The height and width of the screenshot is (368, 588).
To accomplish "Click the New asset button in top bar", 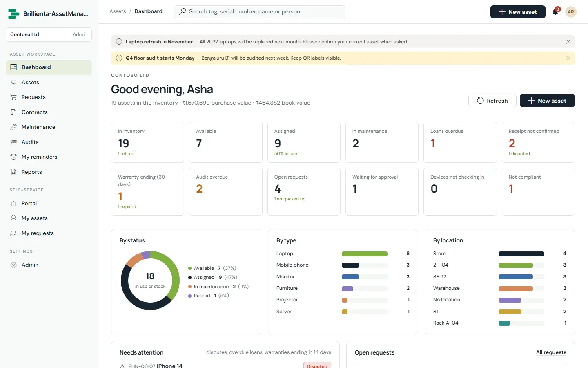I will coord(518,12).
